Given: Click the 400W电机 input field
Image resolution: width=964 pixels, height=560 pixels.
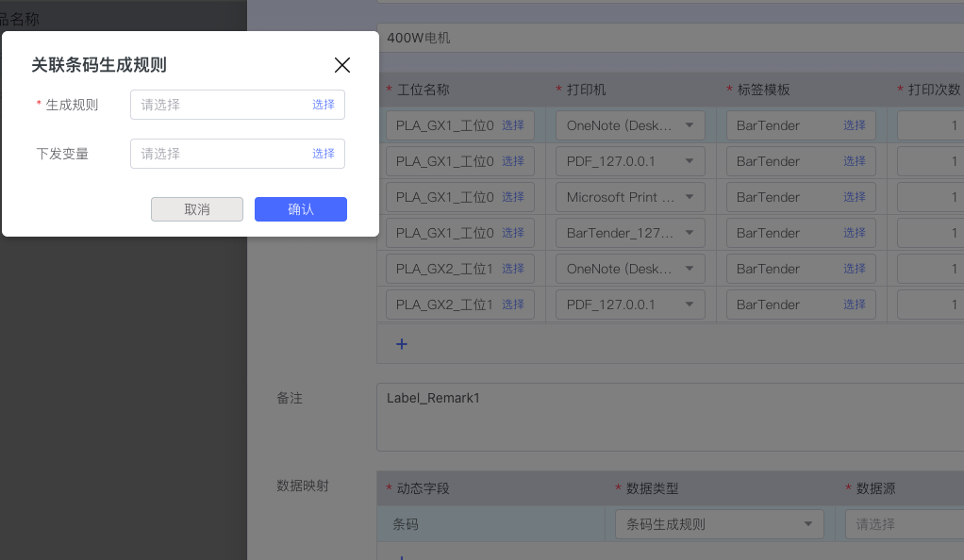Looking at the screenshot, I should tap(660, 39).
